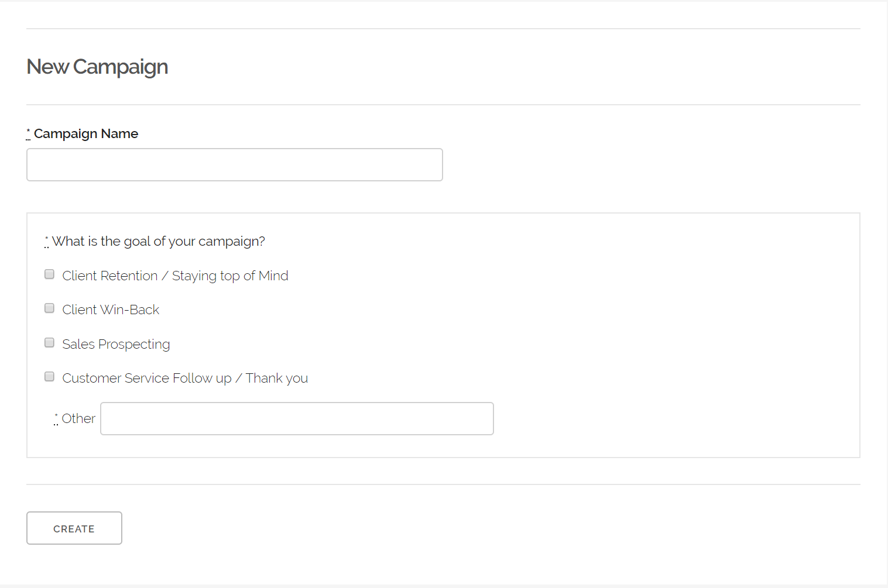Image resolution: width=888 pixels, height=588 pixels.
Task: Click the 'Other' field label
Action: click(78, 418)
